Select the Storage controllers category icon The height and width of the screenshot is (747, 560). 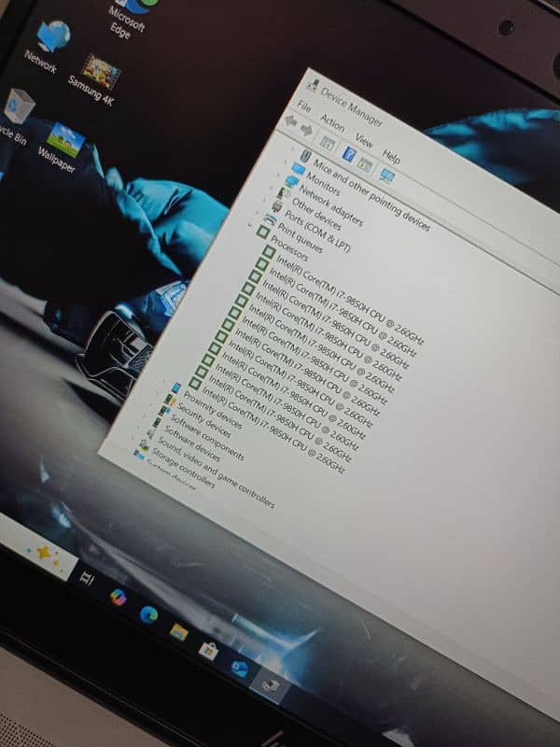144,446
